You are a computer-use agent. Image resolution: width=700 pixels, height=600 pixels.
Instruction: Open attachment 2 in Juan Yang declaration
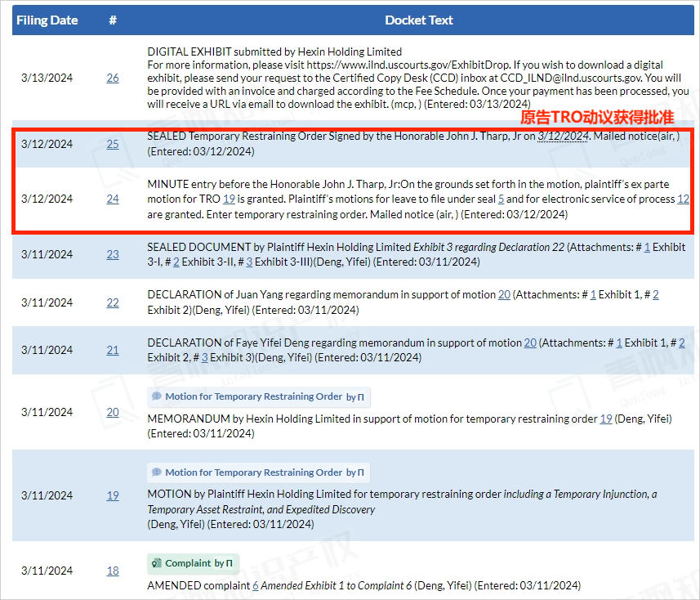tap(655, 295)
